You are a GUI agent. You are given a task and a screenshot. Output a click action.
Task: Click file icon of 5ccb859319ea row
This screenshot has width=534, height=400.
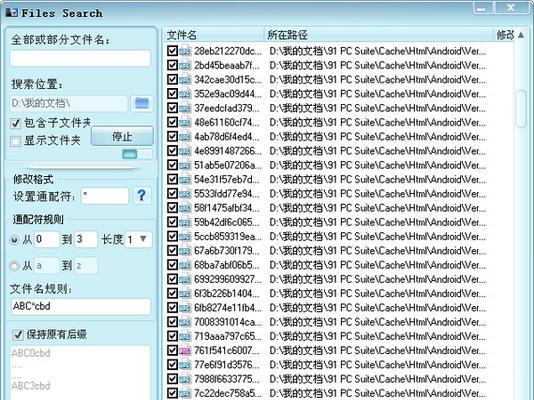point(185,237)
